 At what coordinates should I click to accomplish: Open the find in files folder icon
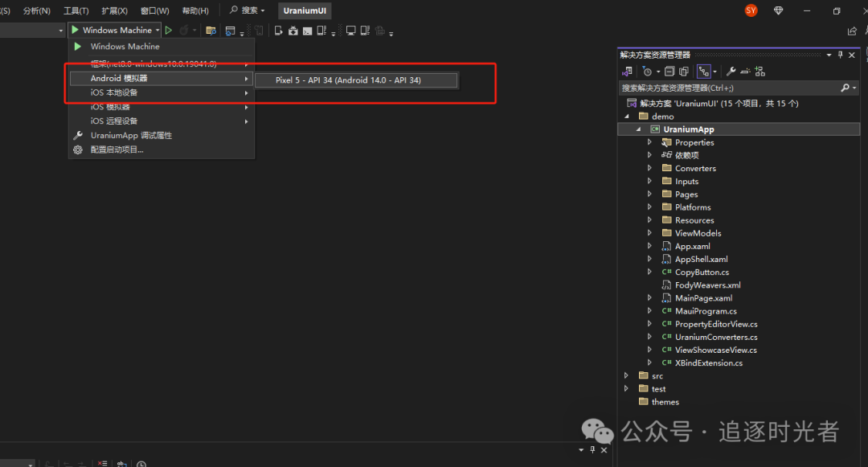211,31
